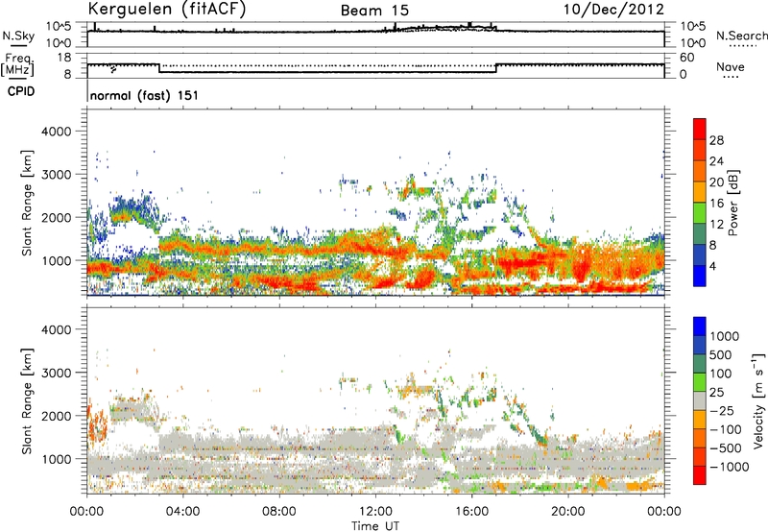Viewport: 768px width, 532px height.
Task: Click the "3000" range tick in power panel
Action: coord(56,175)
